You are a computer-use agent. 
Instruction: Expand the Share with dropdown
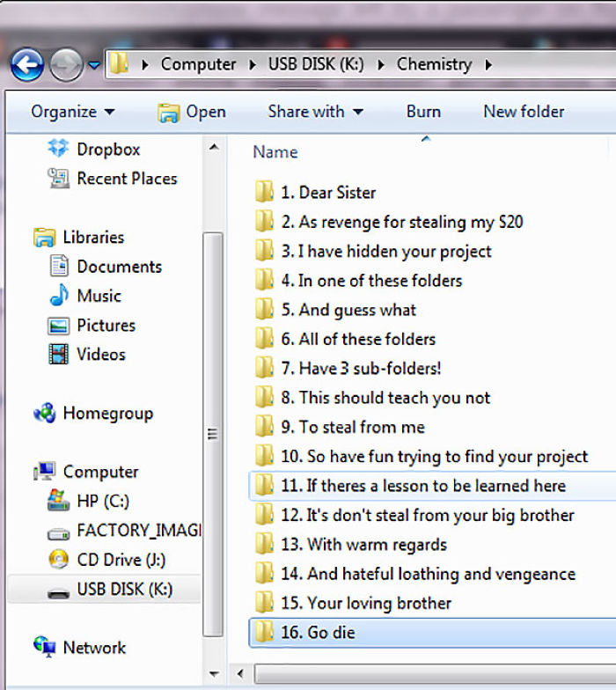315,112
